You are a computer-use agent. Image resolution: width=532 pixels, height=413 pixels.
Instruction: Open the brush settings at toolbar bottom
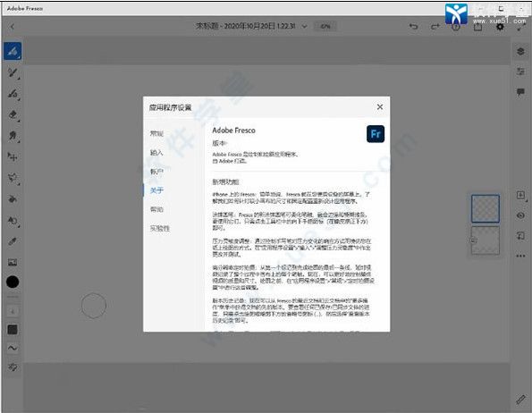pyautogui.click(x=13, y=367)
